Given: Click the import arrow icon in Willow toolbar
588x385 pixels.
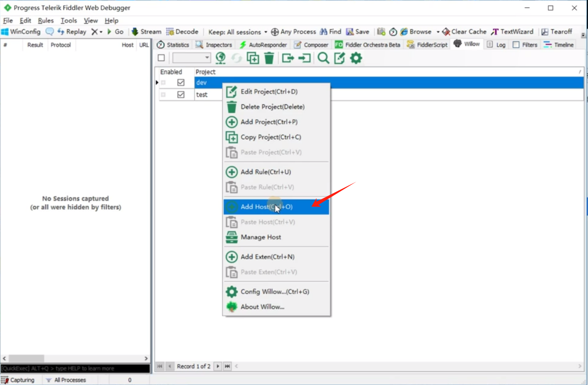Looking at the screenshot, I should (x=304, y=58).
